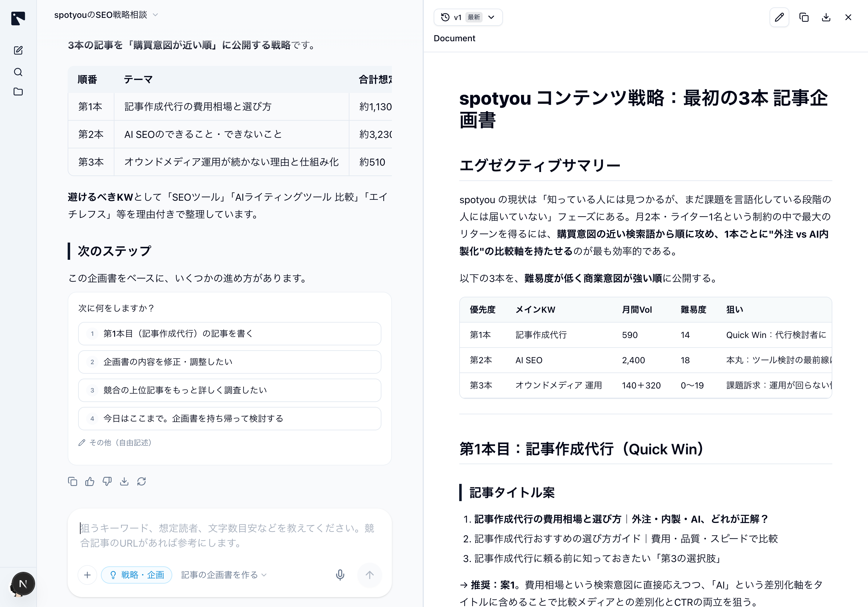Image resolution: width=868 pixels, height=607 pixels.
Task: Click 次のステップ heading
Action: (114, 251)
